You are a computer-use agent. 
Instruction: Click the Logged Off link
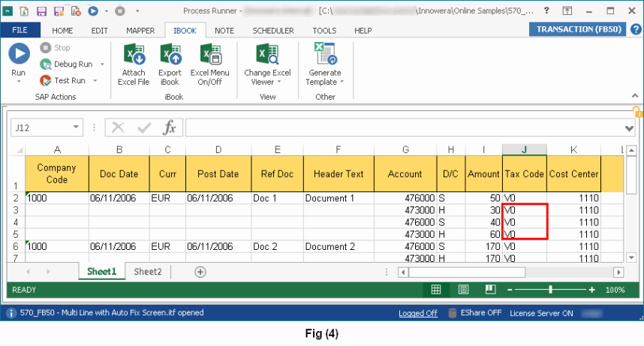(417, 313)
